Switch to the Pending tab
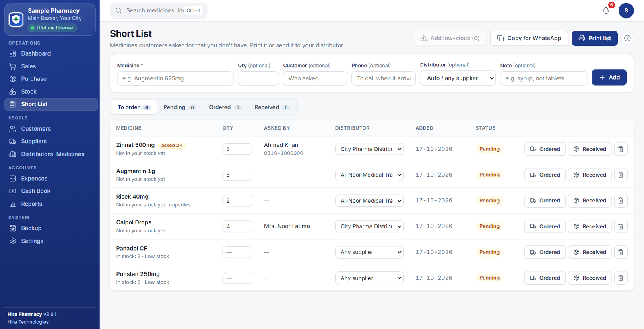Screen dimensions: 644x329 point(180,107)
